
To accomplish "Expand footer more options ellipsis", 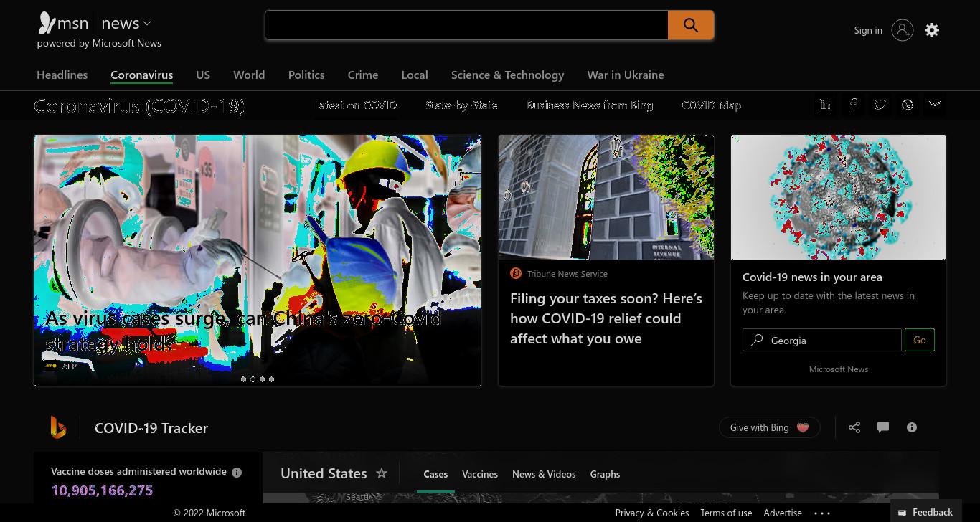I will 822,513.
